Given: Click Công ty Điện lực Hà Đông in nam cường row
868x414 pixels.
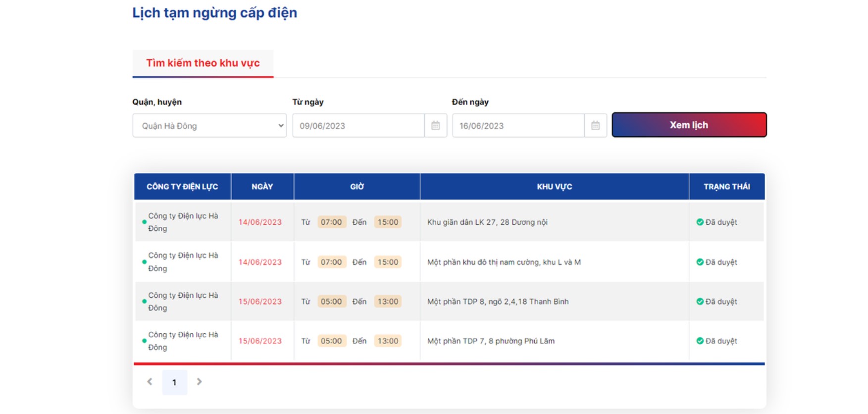Looking at the screenshot, I should [x=183, y=262].
